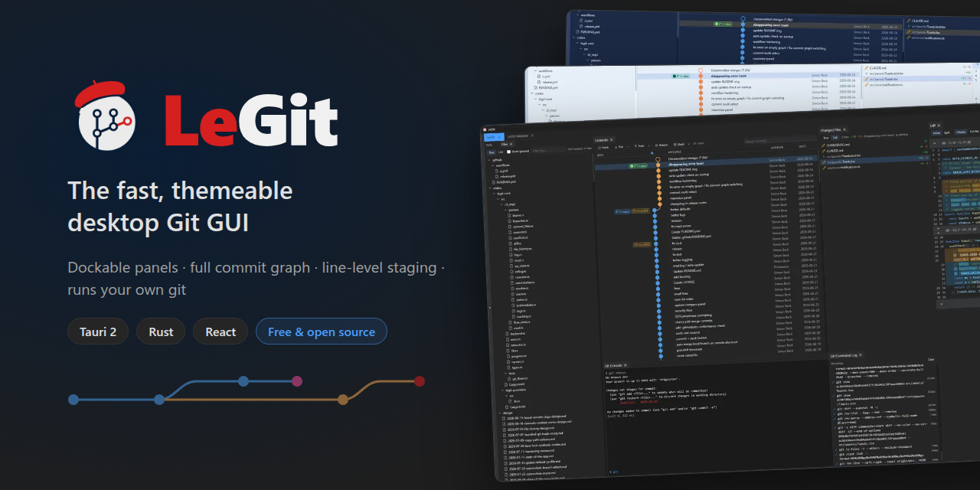The height and width of the screenshot is (490, 980).
Task: Click the Clear button in Git Command Log
Action: [x=931, y=360]
